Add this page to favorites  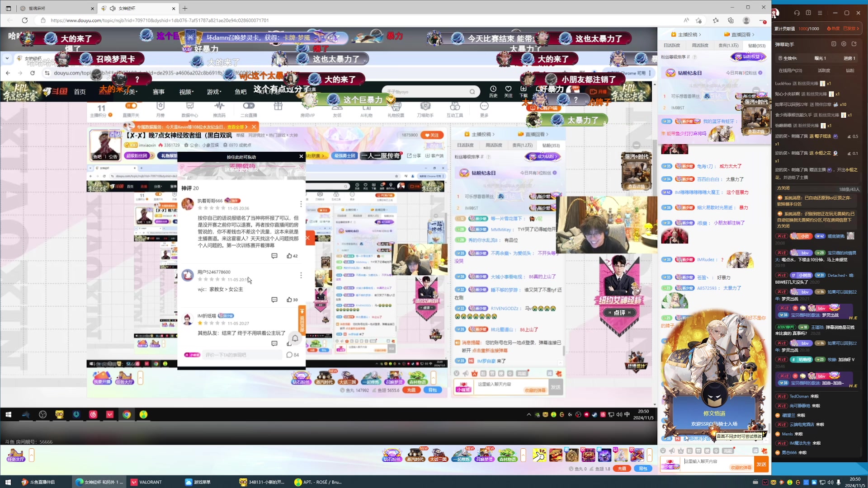point(699,20)
